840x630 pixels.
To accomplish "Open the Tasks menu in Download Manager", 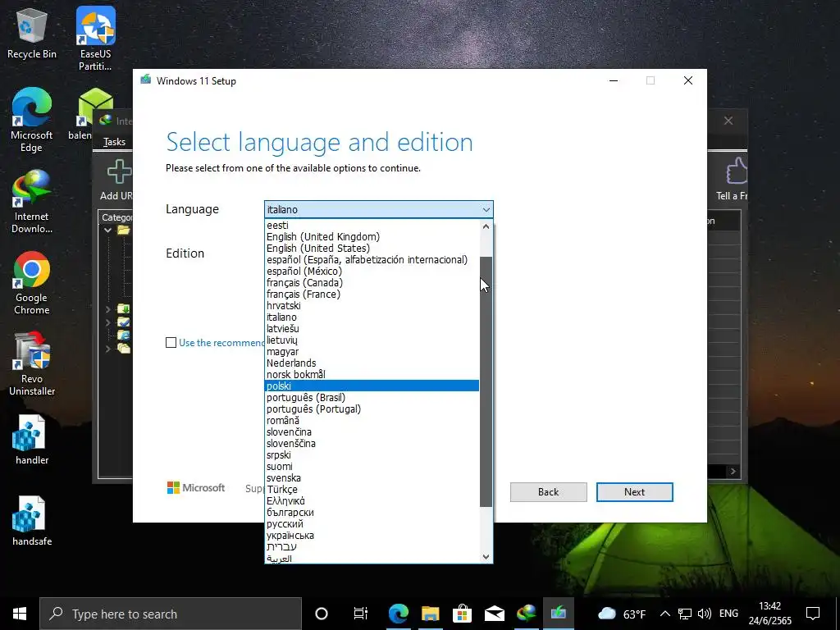I will [114, 141].
